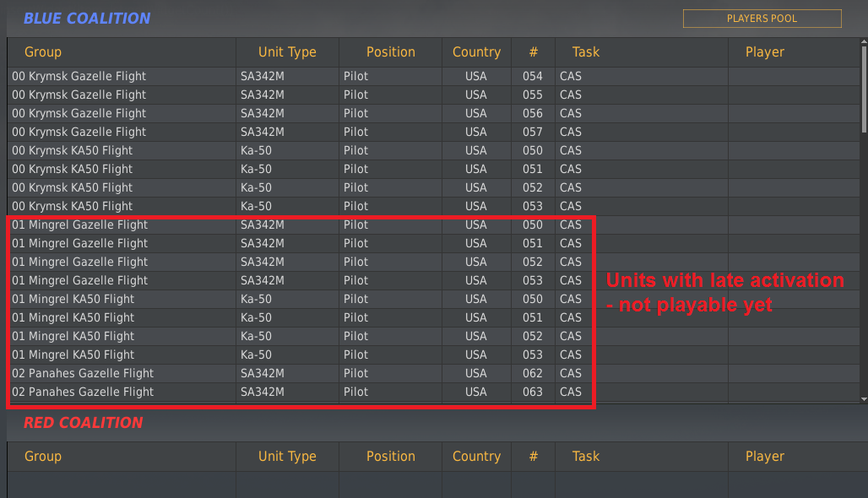Select Mingrel Gazelle Flight slot number 051
This screenshot has height=498, width=868.
tap(433, 243)
